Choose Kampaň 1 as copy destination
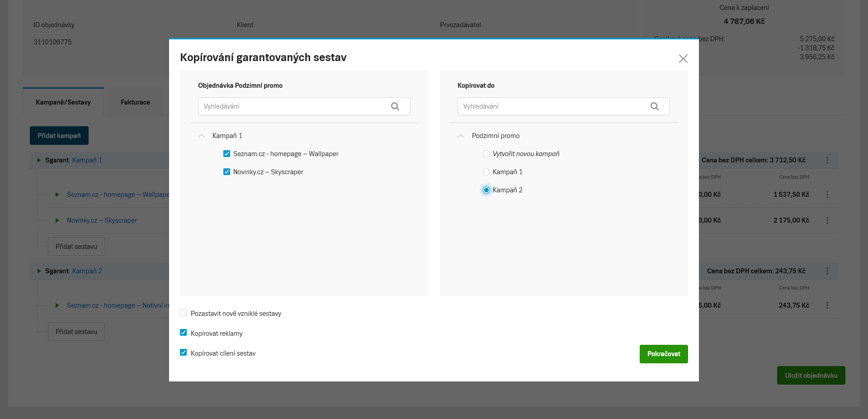 [486, 172]
